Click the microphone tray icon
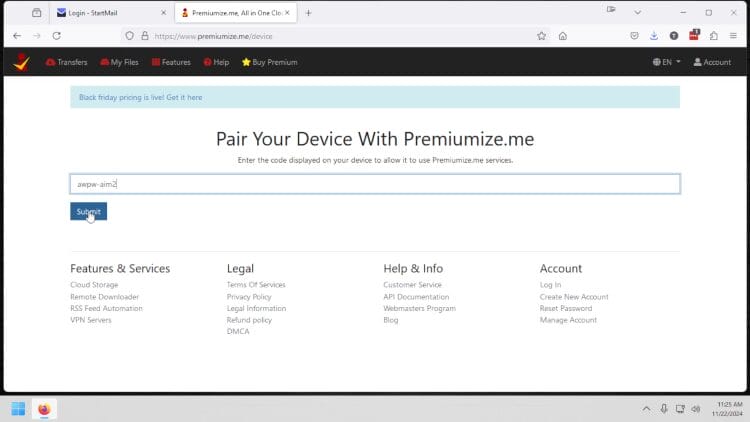This screenshot has width=750, height=422. 664,409
